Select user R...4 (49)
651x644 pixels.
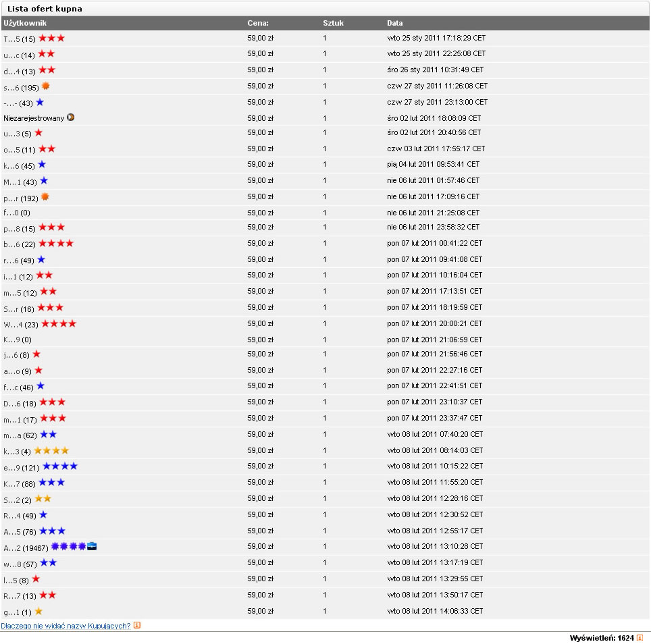coord(20,516)
